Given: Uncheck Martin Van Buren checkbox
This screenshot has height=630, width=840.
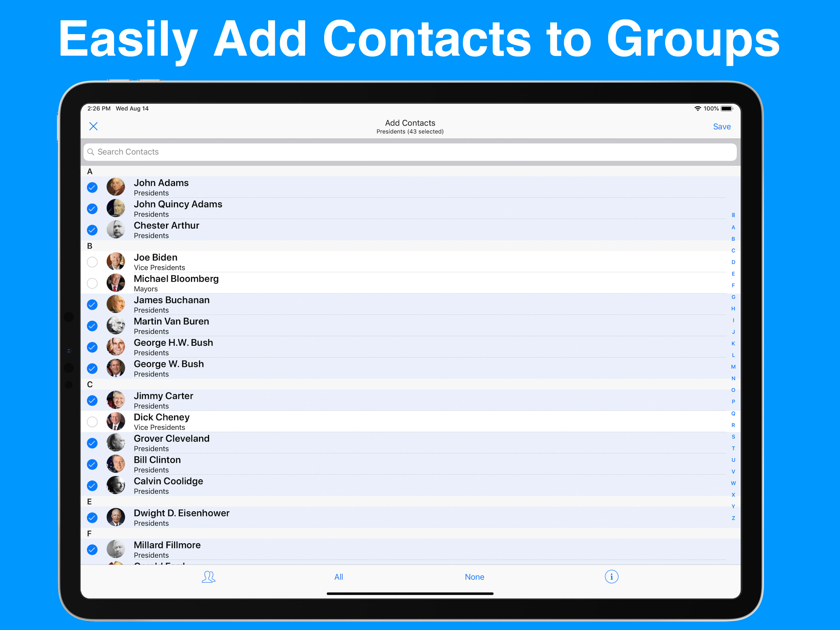Looking at the screenshot, I should point(92,326).
